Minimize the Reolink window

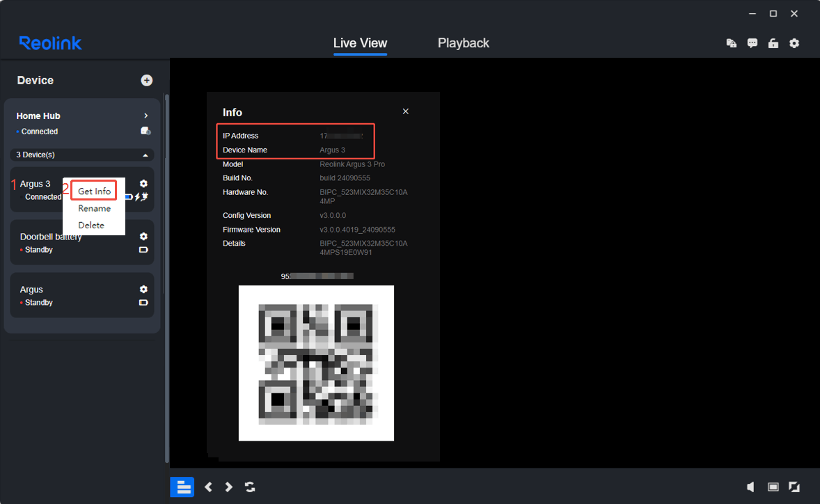point(752,14)
